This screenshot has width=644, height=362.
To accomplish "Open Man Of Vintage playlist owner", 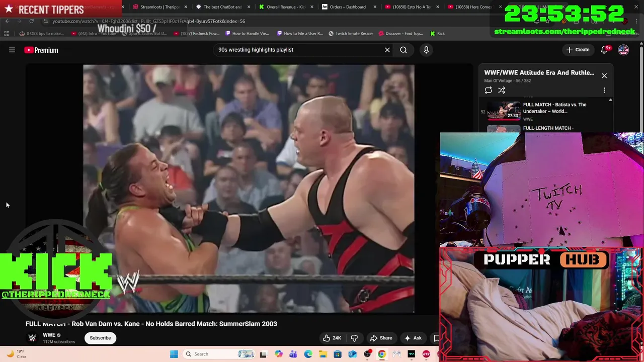I will (x=498, y=80).
